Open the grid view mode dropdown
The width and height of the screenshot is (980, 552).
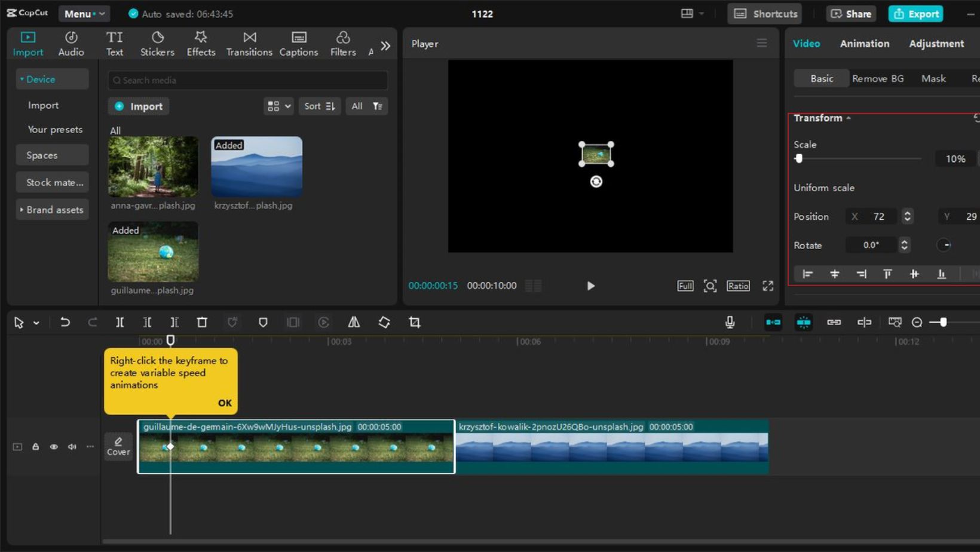(278, 106)
